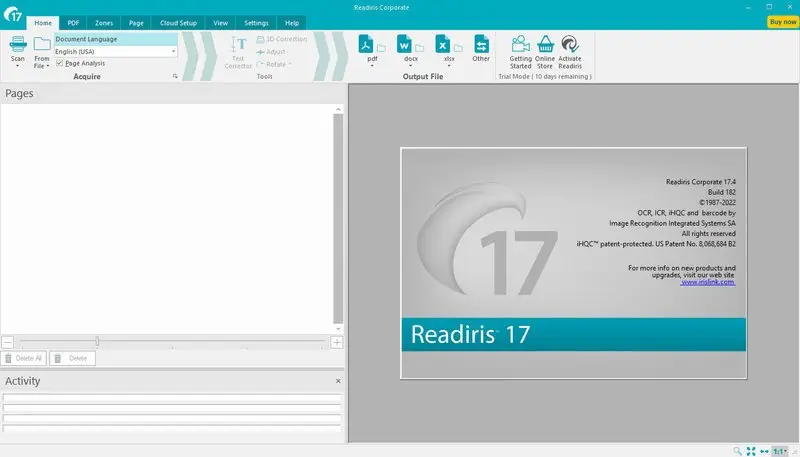Image resolution: width=800 pixels, height=457 pixels.
Task: Click the Pages thumbnail size slider handle
Action: 97,341
